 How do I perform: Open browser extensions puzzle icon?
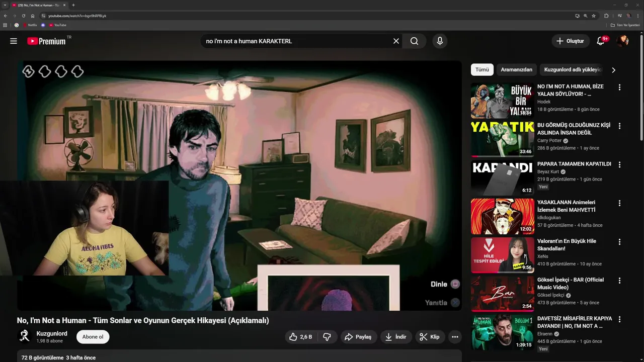pyautogui.click(x=606, y=16)
